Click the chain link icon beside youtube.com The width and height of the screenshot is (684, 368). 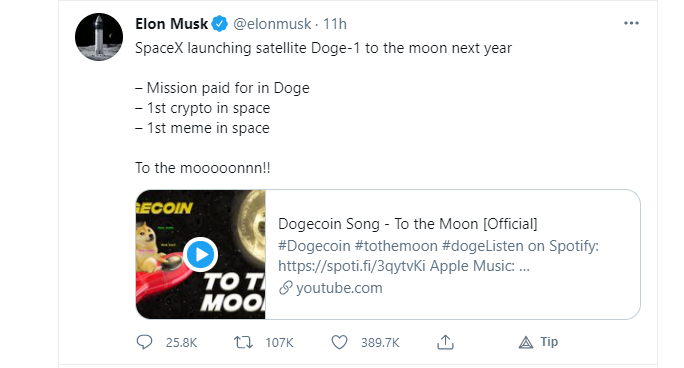[x=285, y=288]
